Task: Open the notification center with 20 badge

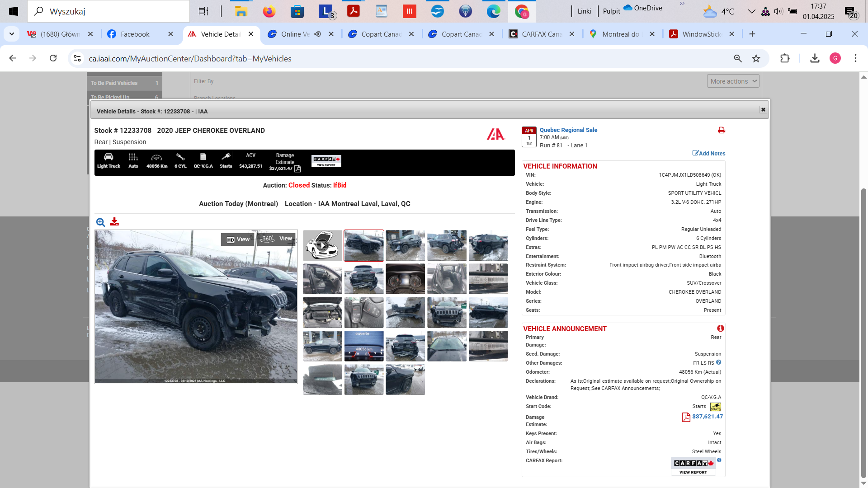Action: [x=851, y=12]
